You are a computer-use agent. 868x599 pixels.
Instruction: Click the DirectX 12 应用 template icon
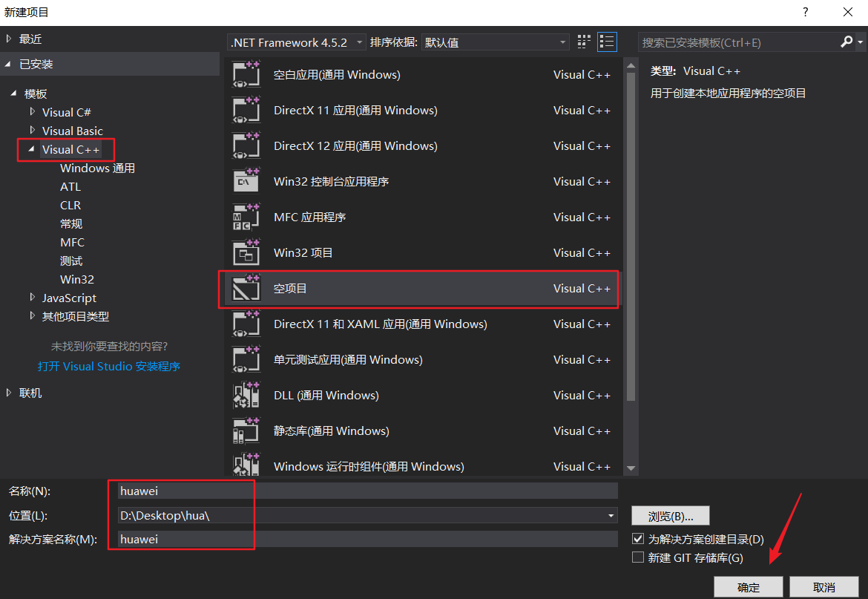[x=246, y=145]
